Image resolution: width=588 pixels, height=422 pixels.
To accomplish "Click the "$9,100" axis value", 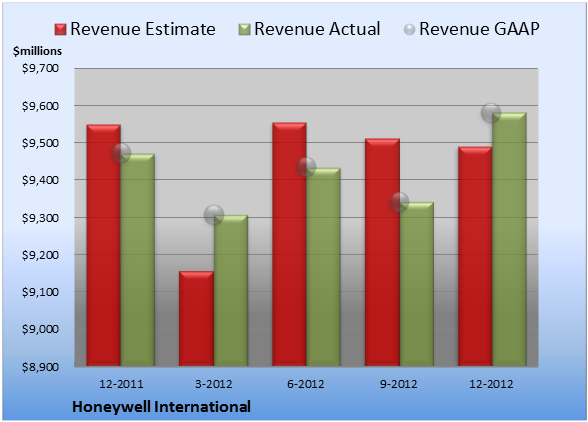I will click(x=40, y=292).
